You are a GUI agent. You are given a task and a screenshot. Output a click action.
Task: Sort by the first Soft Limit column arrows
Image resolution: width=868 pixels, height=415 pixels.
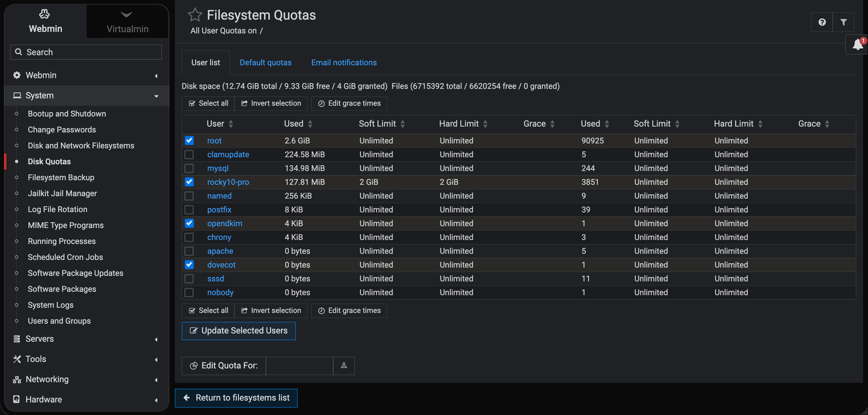[402, 124]
